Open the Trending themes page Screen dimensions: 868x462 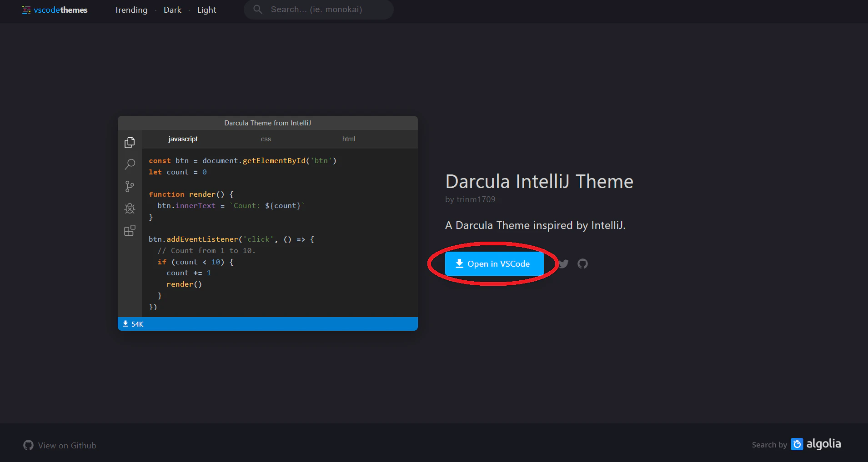131,10
